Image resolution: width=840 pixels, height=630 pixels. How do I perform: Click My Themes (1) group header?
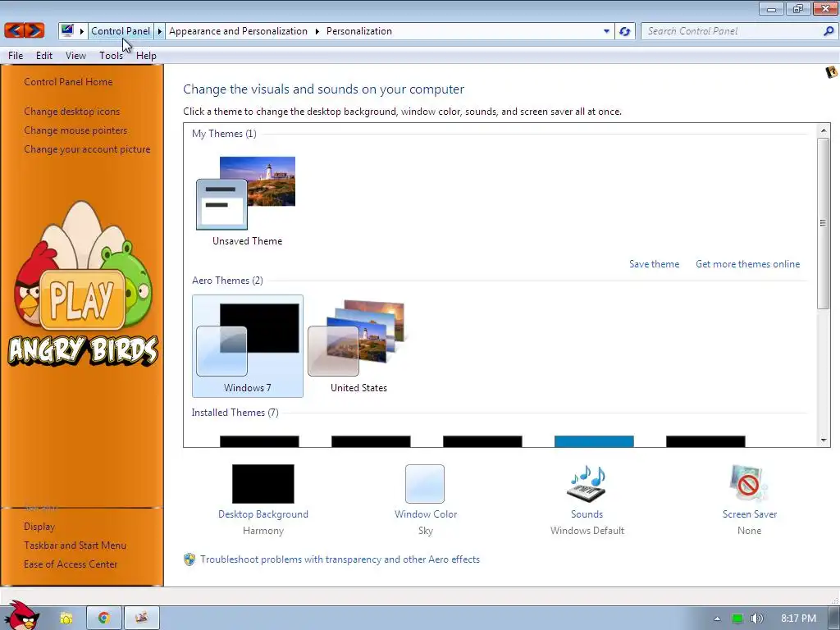(224, 134)
